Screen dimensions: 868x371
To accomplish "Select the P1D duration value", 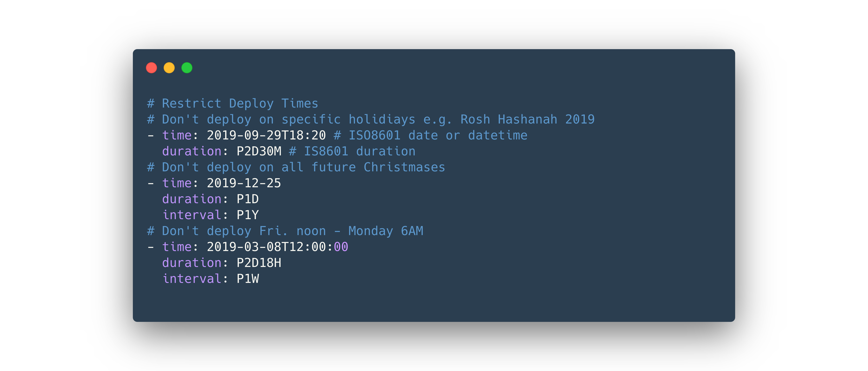I will (x=247, y=199).
